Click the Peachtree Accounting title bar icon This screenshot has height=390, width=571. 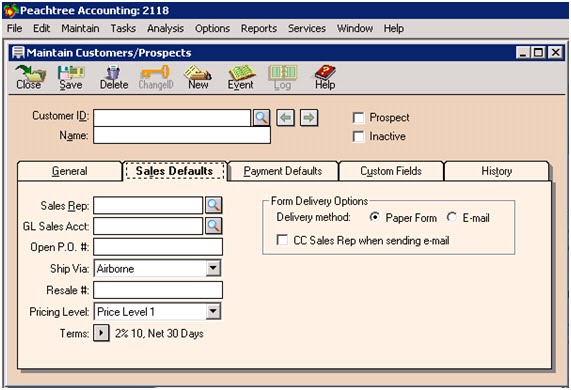(11, 11)
